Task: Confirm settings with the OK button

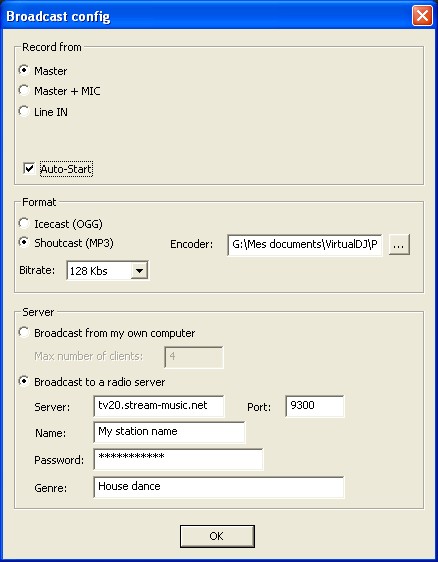Action: coord(217,536)
